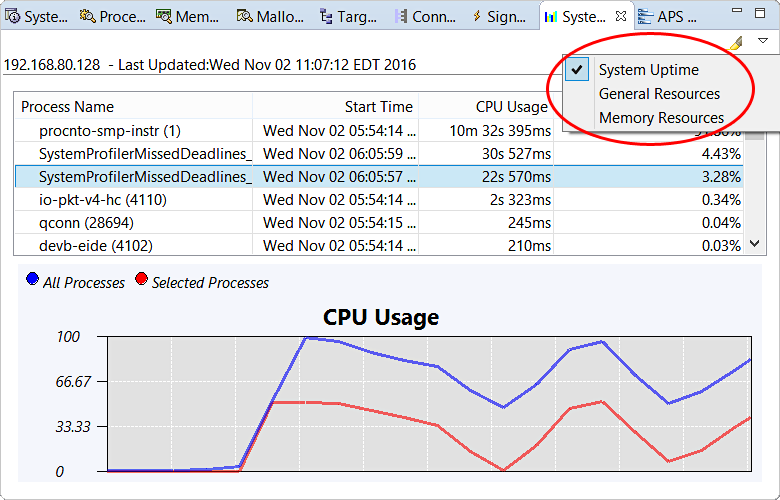Select Memory Resources from the menu

point(661,118)
